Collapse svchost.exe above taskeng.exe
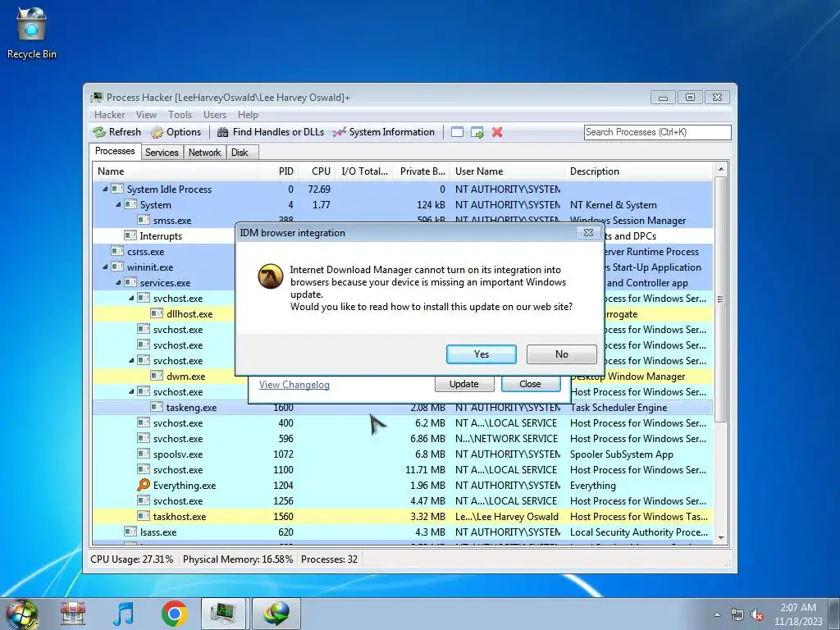 click(x=131, y=391)
